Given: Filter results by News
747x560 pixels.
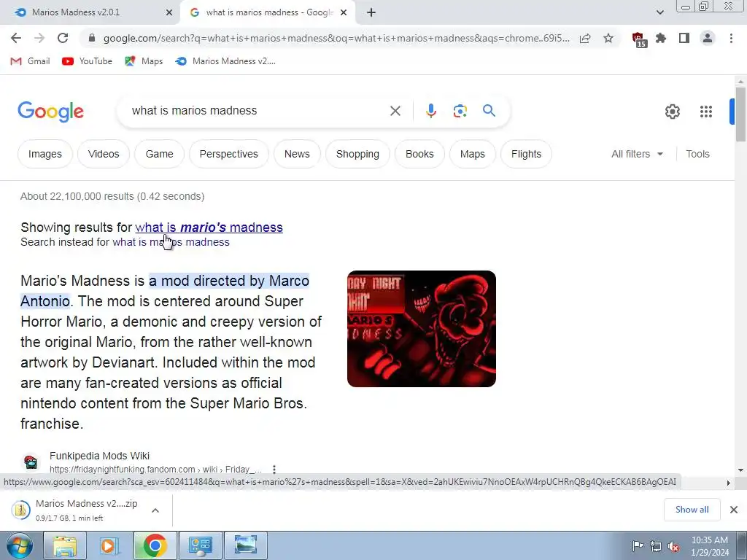Looking at the screenshot, I should [297, 154].
